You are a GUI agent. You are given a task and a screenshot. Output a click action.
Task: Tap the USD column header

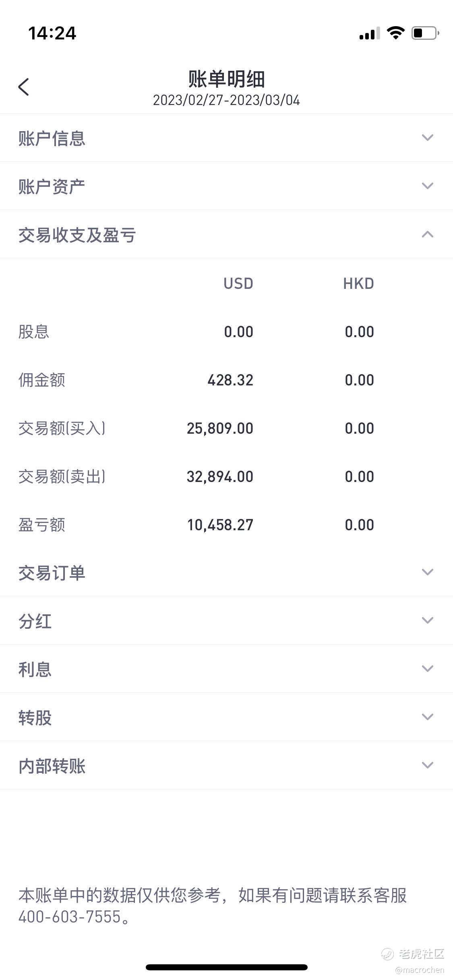point(238,284)
